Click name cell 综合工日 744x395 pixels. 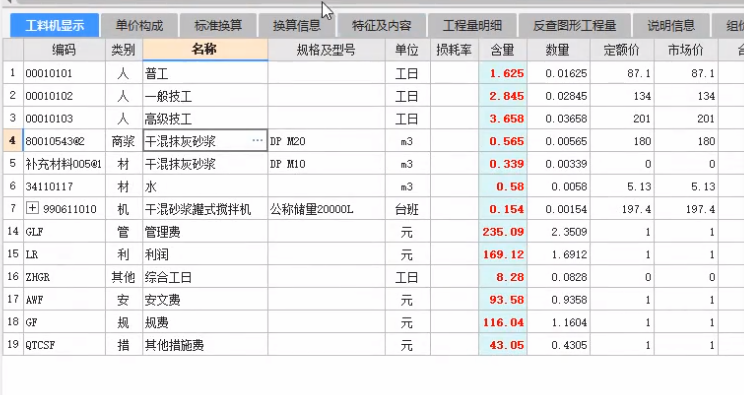coord(205,277)
